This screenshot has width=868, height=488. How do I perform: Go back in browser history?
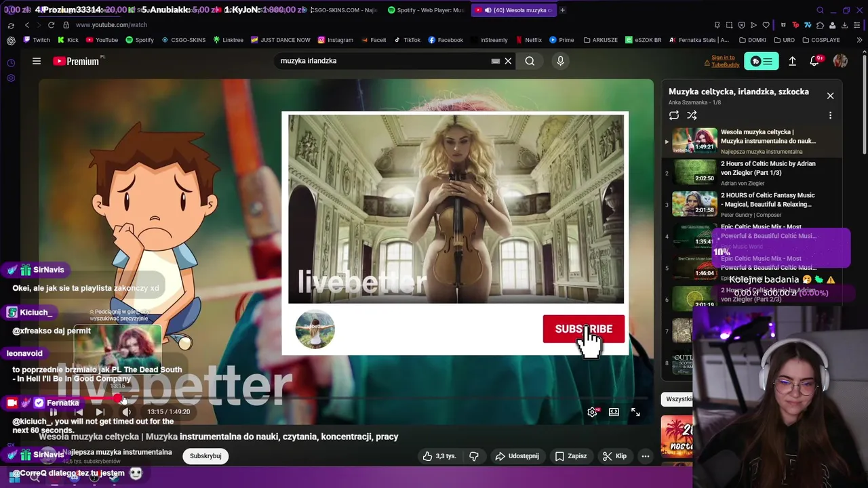pyautogui.click(x=27, y=25)
